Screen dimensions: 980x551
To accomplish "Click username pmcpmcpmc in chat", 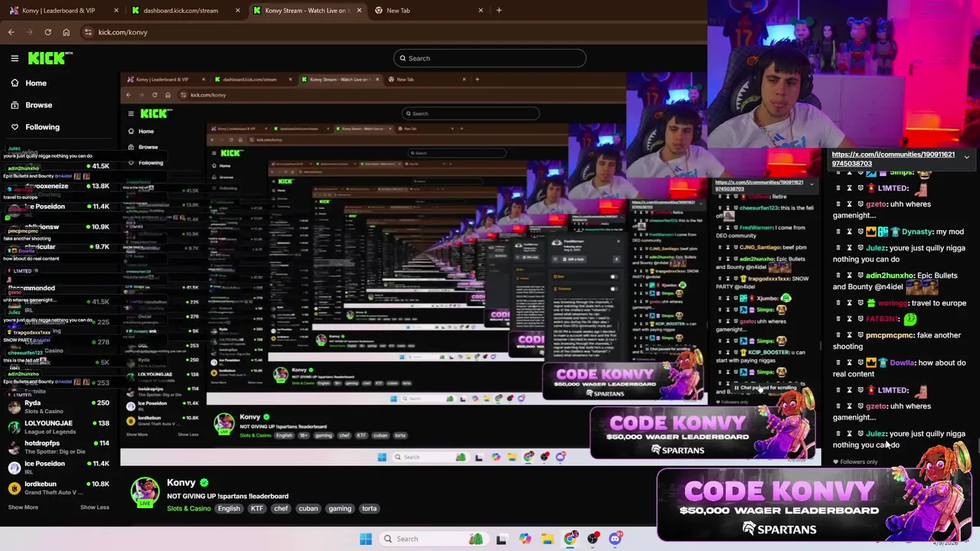I will 890,335.
